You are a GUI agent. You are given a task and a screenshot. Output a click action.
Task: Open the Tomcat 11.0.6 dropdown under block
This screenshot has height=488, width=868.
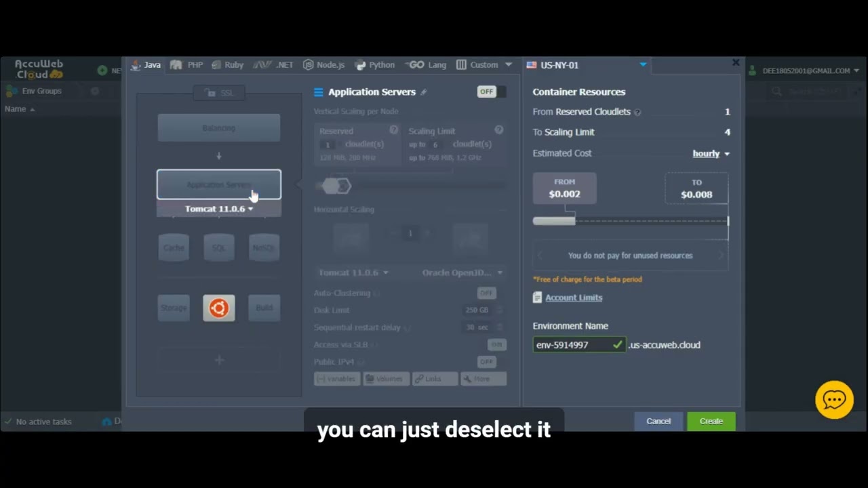[x=219, y=209]
